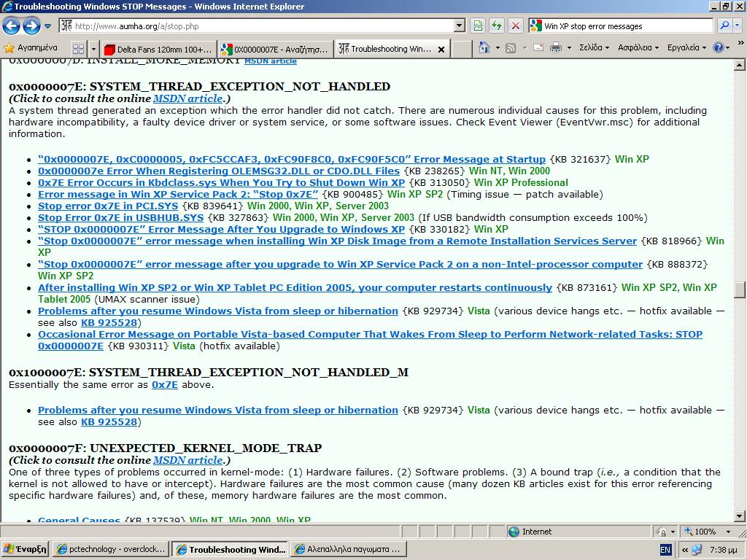Viewport: 747px width, 560px height.
Task: Open MSDN article link under UNEXPECTED_KERNEL_MODE_TRAP
Action: pyautogui.click(x=187, y=460)
